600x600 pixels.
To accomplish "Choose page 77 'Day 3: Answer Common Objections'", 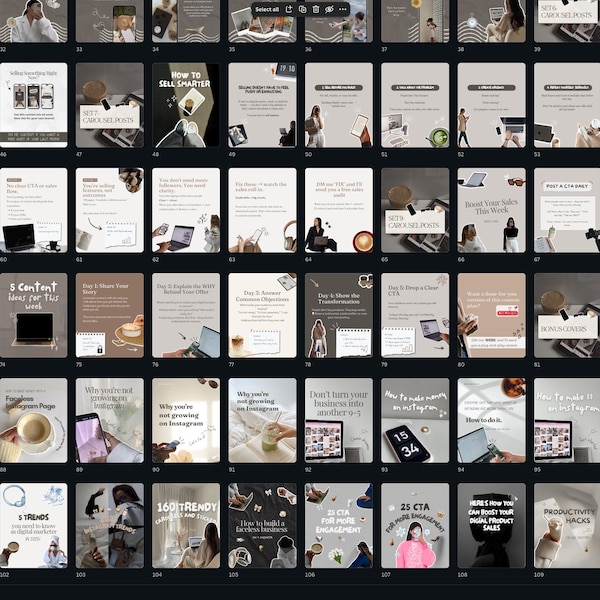I will click(262, 315).
